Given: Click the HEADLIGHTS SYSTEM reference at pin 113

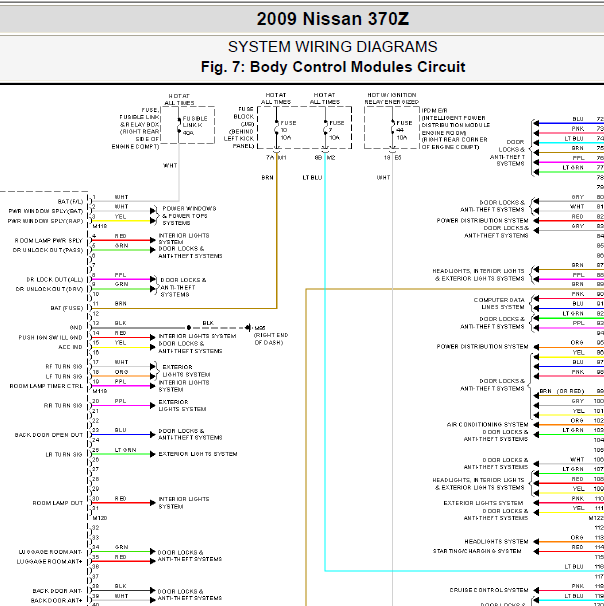Looking at the screenshot, I should point(496,541).
